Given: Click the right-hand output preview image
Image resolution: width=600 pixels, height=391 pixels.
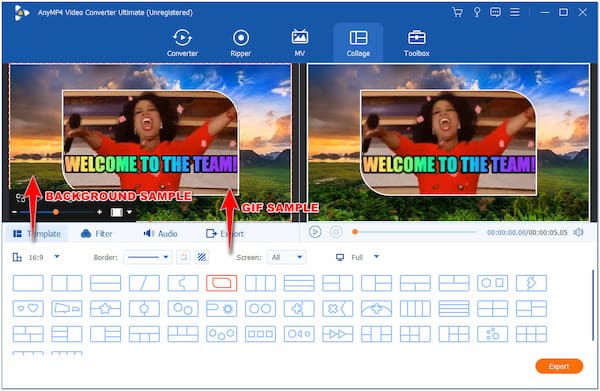Looking at the screenshot, I should coord(448,142).
